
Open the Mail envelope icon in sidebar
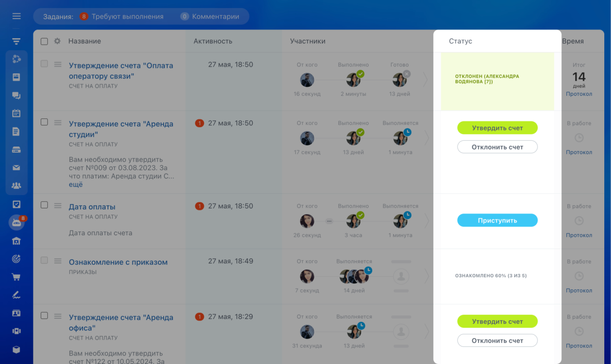pos(16,168)
